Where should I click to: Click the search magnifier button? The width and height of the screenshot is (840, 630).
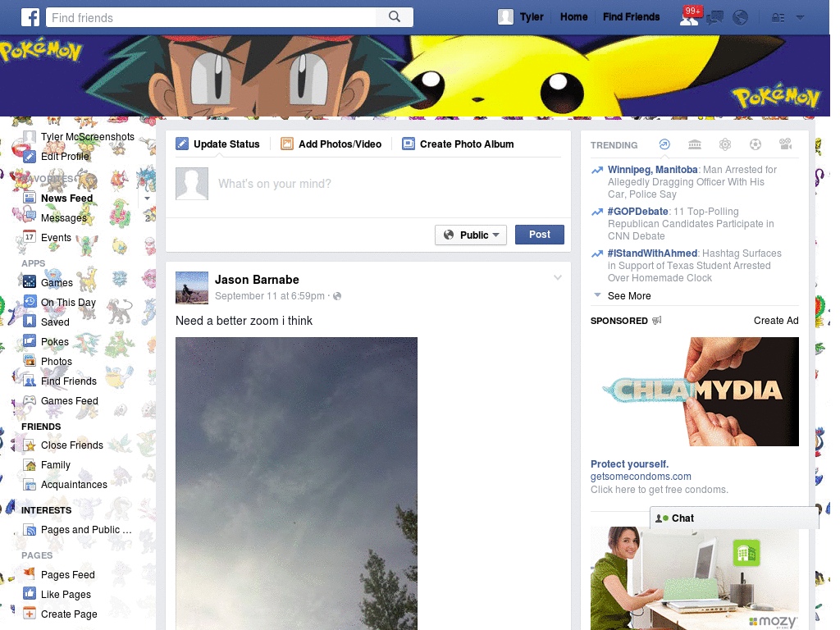[395, 17]
